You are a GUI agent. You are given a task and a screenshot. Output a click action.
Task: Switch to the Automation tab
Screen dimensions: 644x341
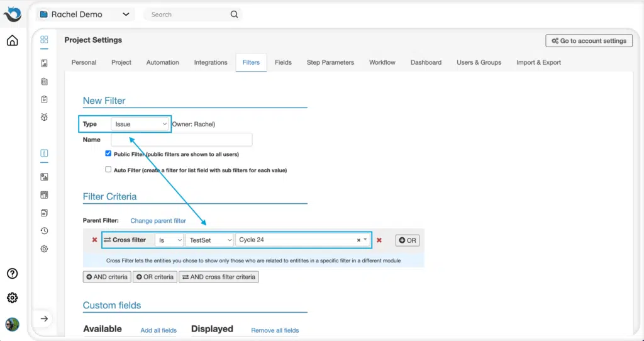point(162,62)
